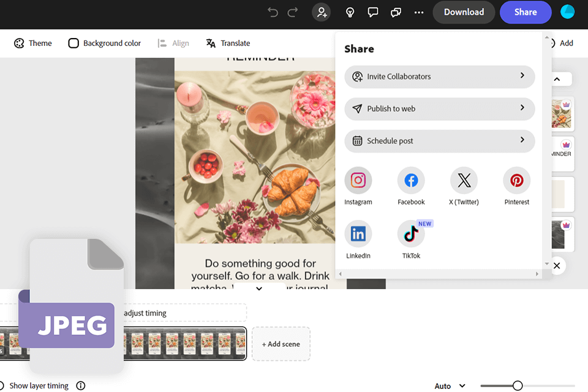Click the share panel vertical scrollbar down arrow

(x=547, y=264)
